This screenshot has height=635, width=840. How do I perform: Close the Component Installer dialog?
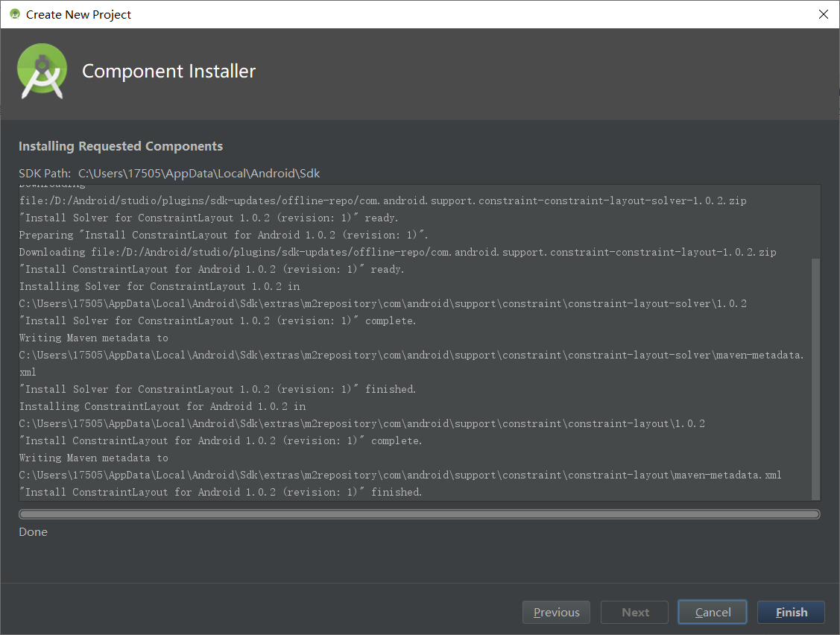[823, 14]
